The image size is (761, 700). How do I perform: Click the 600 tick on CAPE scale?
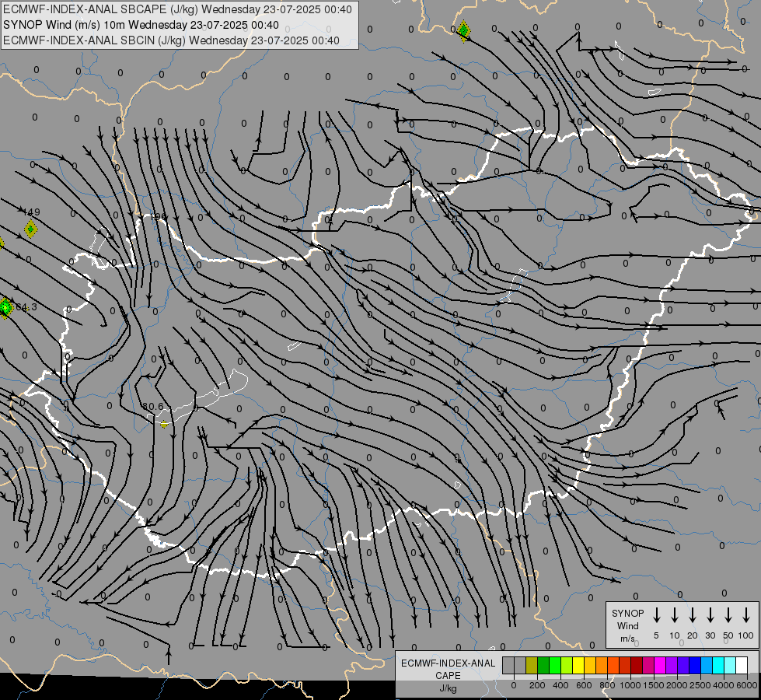tap(584, 685)
